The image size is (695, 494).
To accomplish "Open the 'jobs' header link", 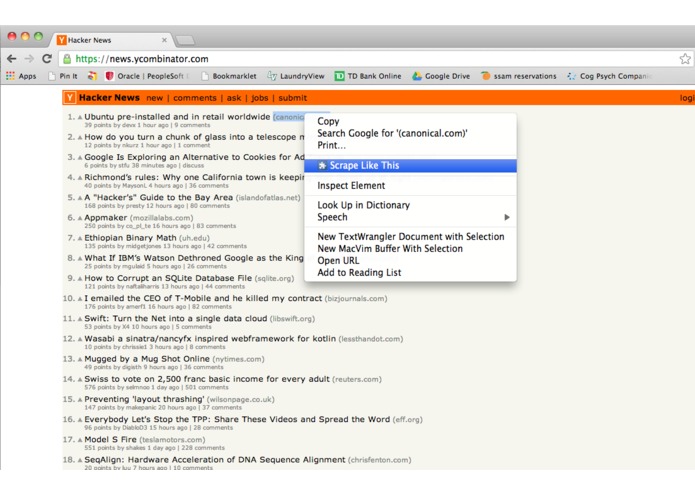I will 260,98.
